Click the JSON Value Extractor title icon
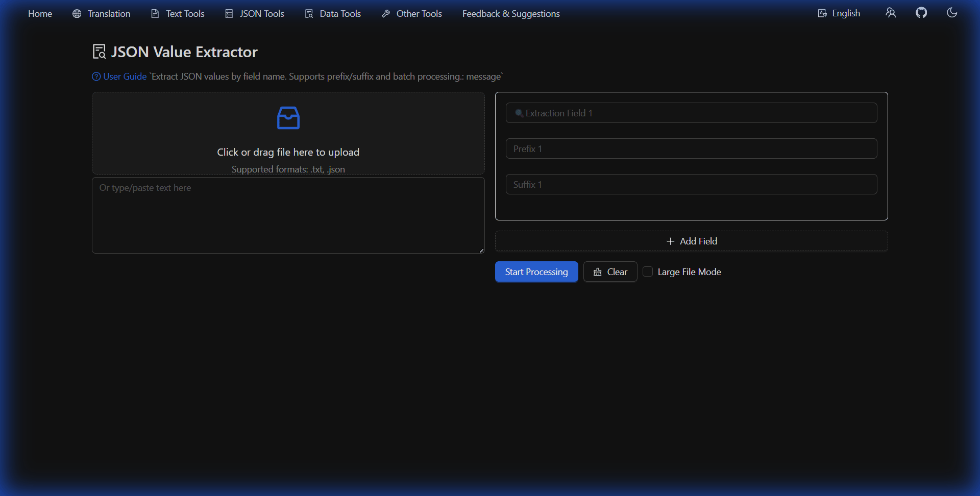The image size is (980, 496). [99, 52]
